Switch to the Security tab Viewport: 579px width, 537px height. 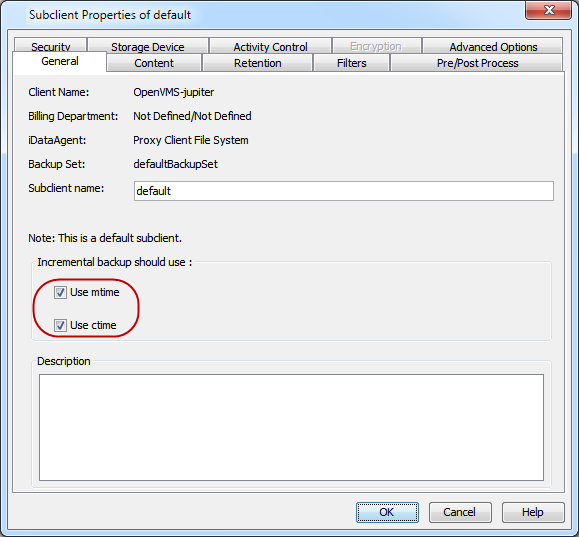(x=51, y=46)
